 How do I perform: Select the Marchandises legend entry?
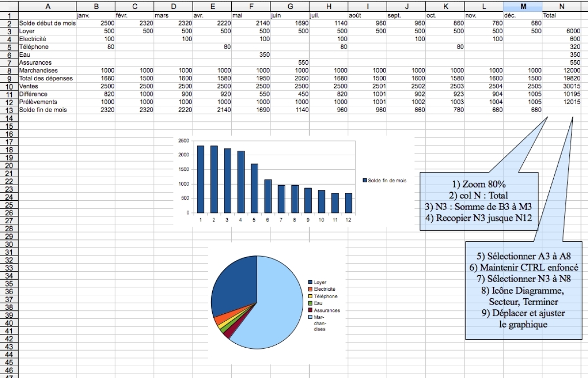click(309, 317)
